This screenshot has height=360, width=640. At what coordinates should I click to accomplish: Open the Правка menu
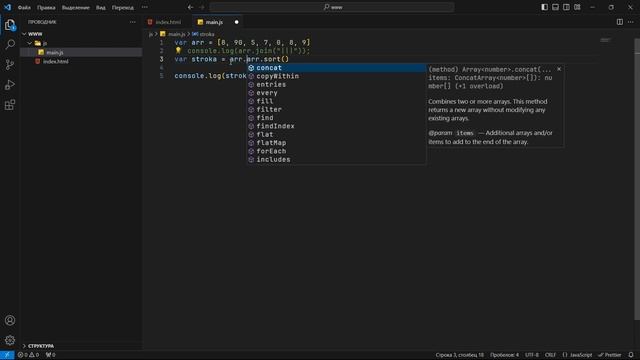coord(46,7)
